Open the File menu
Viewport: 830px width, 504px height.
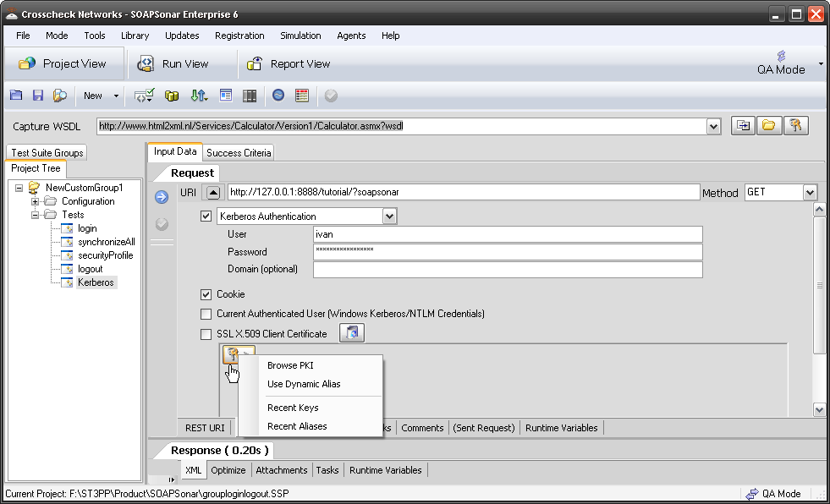point(23,36)
